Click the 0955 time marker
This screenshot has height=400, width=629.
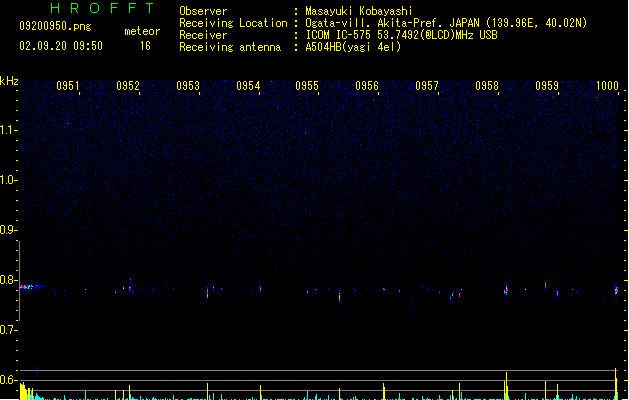click(x=307, y=86)
